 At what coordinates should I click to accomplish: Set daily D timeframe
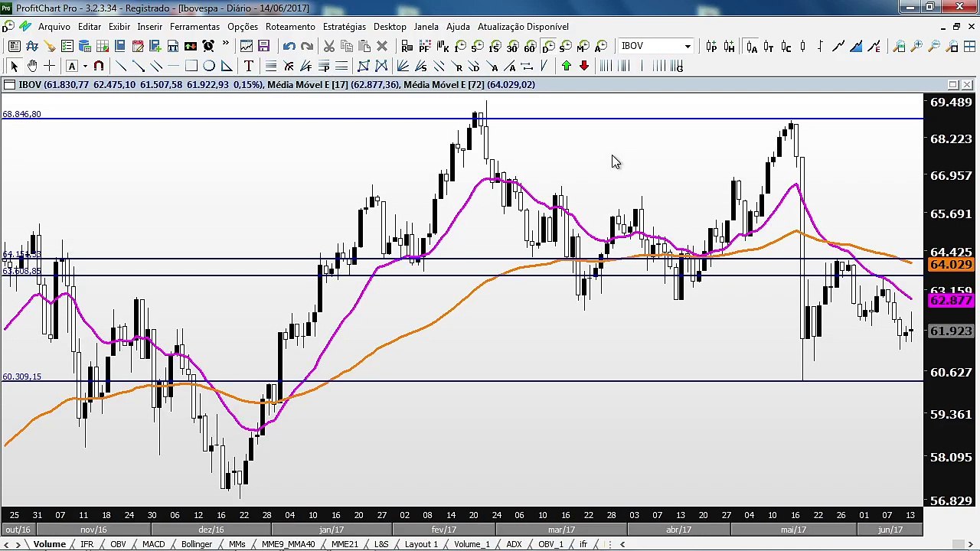(548, 46)
